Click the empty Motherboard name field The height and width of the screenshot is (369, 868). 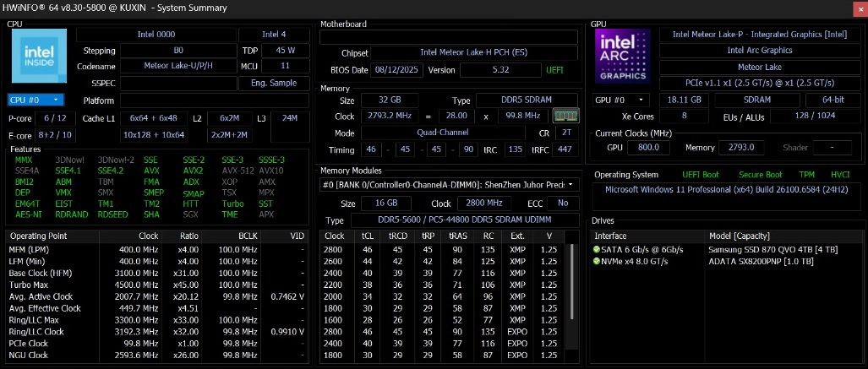tap(449, 37)
